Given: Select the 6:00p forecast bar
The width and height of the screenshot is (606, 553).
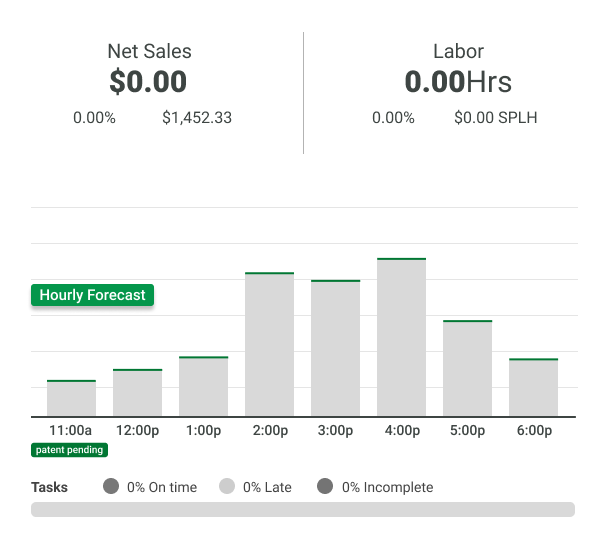Looking at the screenshot, I should 533,387.
